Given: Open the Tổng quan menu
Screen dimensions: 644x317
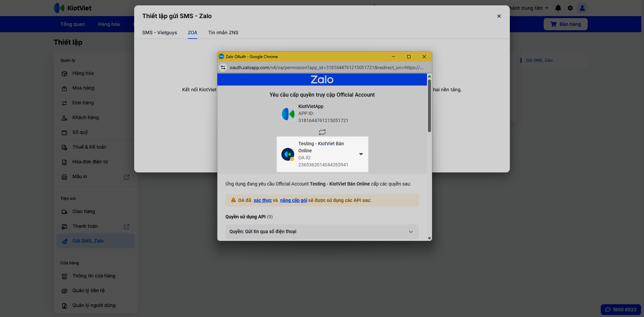Looking at the screenshot, I should click(72, 24).
